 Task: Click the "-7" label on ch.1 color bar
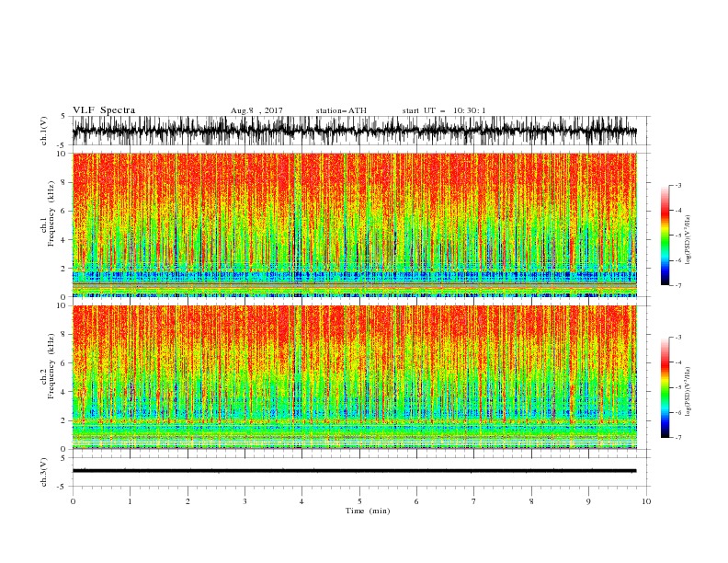678,285
